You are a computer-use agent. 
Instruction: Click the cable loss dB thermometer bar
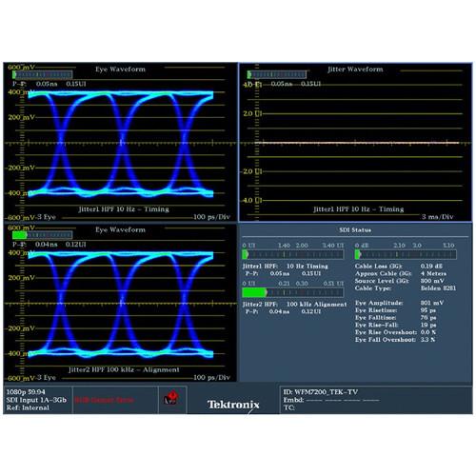coord(406,254)
